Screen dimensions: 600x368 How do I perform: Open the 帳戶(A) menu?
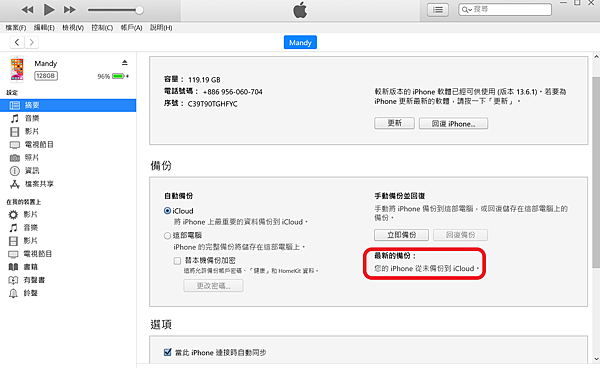tap(131, 28)
